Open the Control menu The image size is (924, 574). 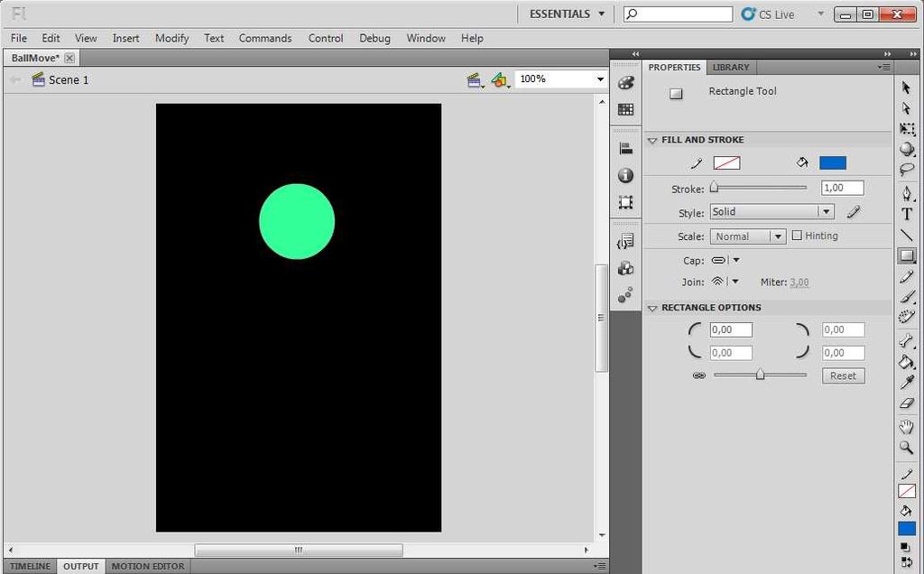pyautogui.click(x=325, y=38)
